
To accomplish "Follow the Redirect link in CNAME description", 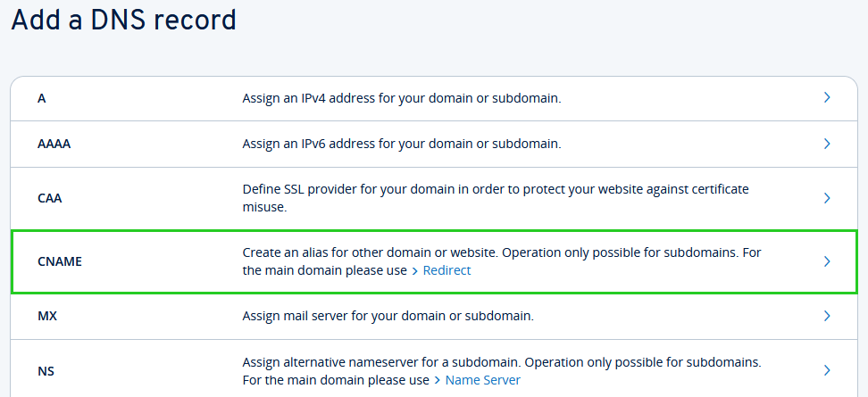I will 447,270.
